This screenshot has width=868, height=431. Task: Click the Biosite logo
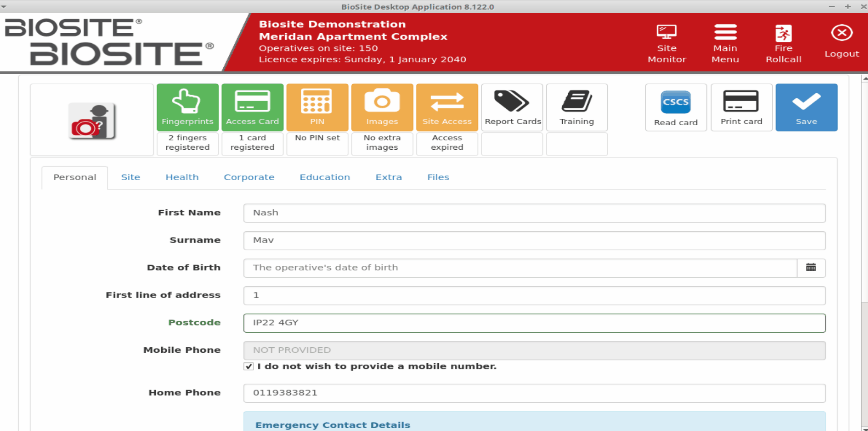109,42
